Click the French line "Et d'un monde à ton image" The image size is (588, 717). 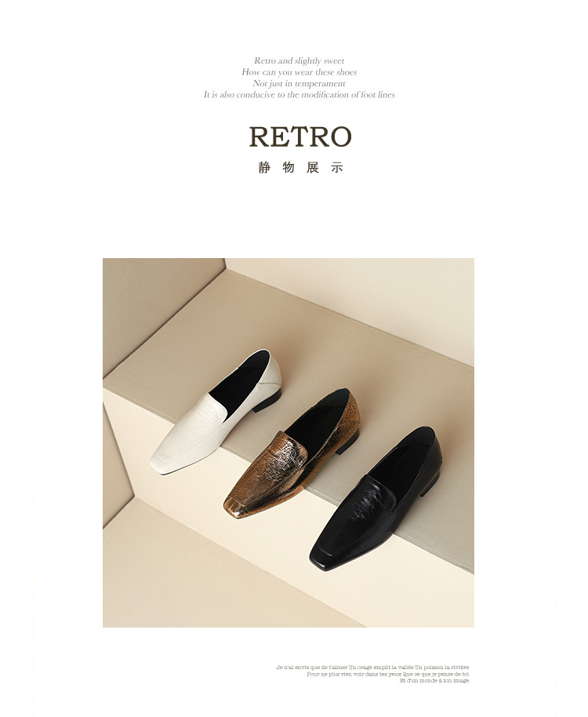434,680
